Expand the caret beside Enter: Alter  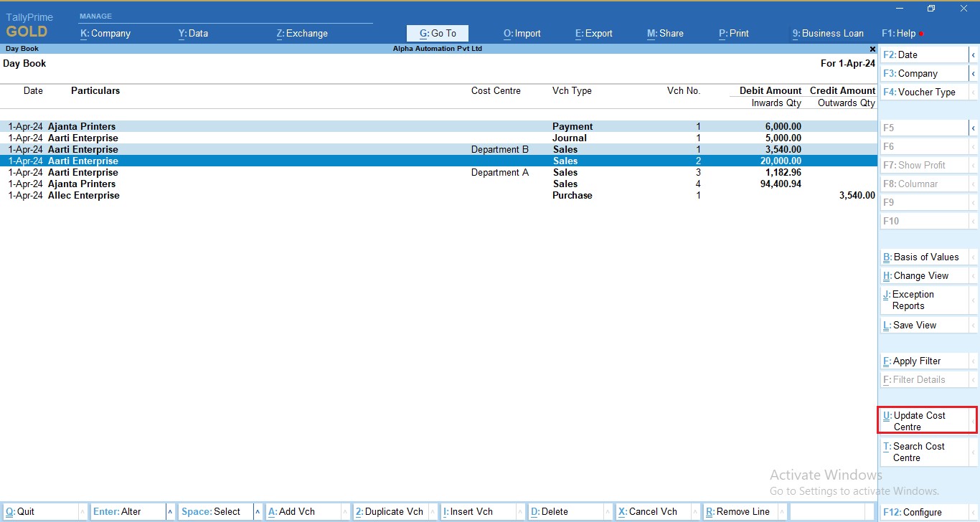(x=170, y=512)
